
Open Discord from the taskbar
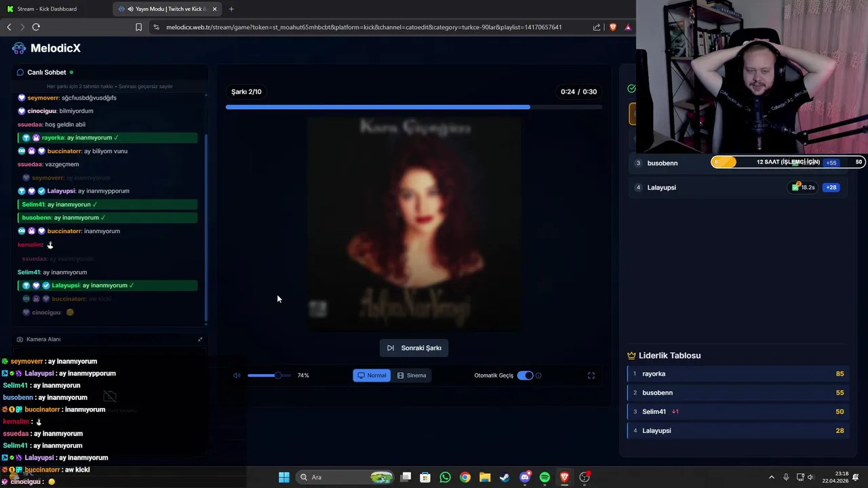click(x=525, y=477)
